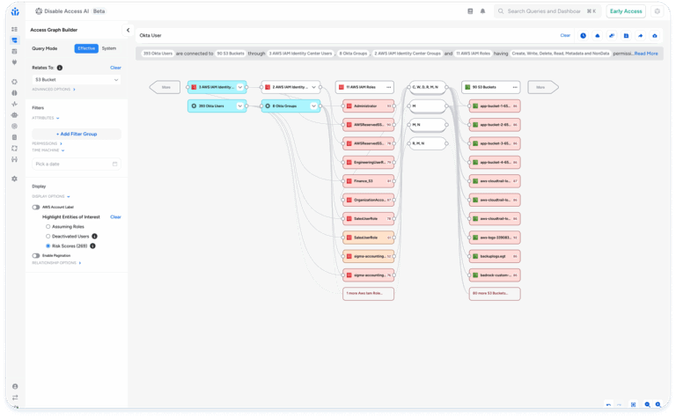Open the S3 Bucket dropdown
Screen dimensions: 676x417
coord(76,80)
